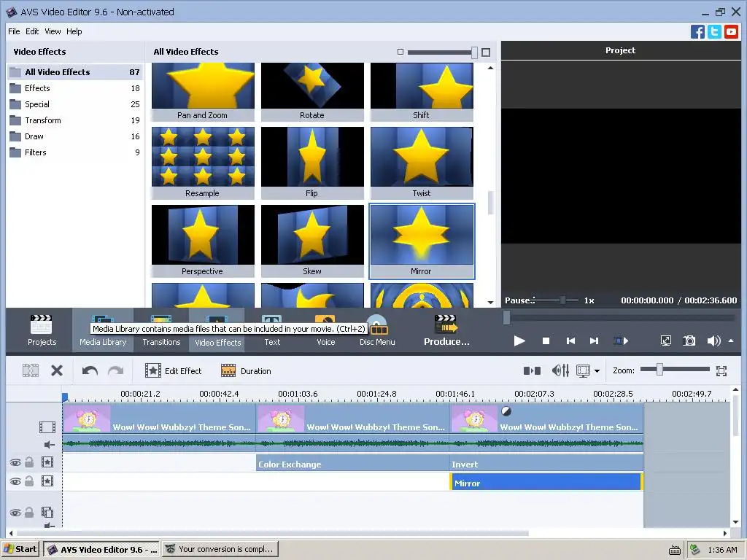
Task: Open Twitter link icon
Action: [714, 32]
